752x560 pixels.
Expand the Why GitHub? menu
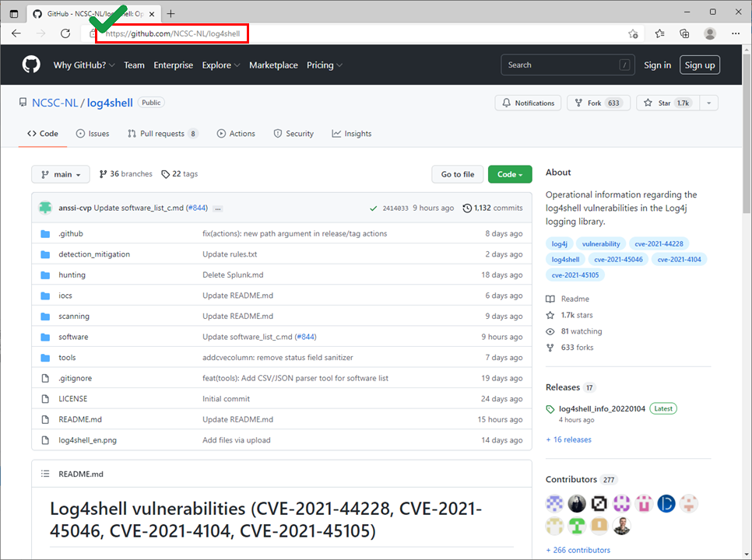tap(84, 65)
